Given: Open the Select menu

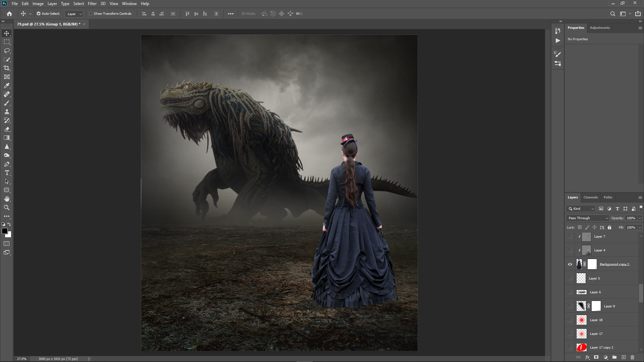Looking at the screenshot, I should pyautogui.click(x=79, y=4).
